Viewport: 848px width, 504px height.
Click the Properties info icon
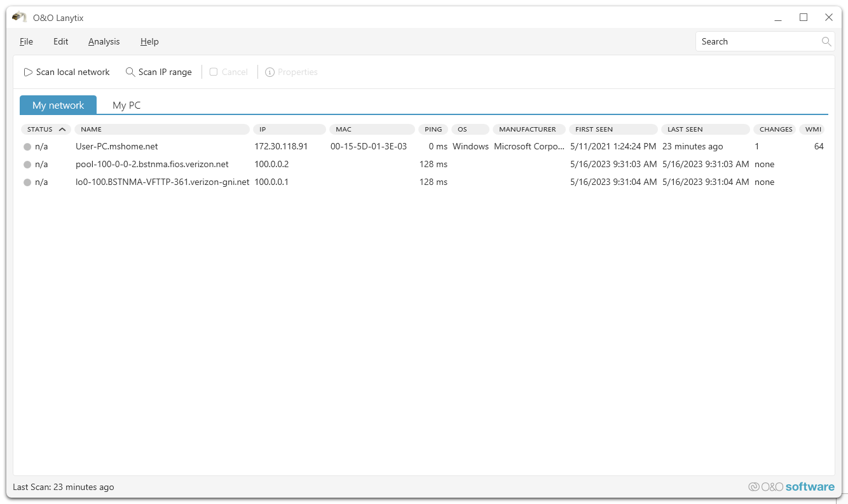coord(270,72)
